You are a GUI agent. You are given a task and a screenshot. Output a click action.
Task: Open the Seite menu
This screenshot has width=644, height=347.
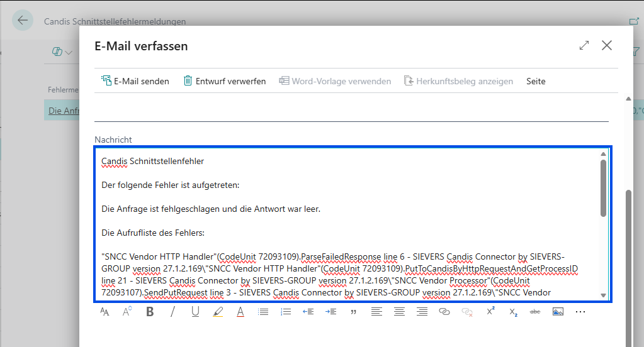(536, 81)
